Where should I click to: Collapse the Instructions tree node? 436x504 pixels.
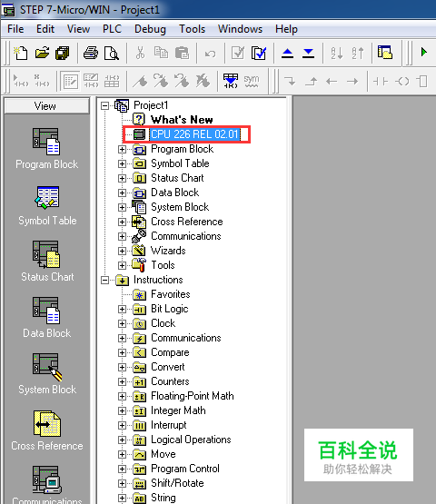104,281
